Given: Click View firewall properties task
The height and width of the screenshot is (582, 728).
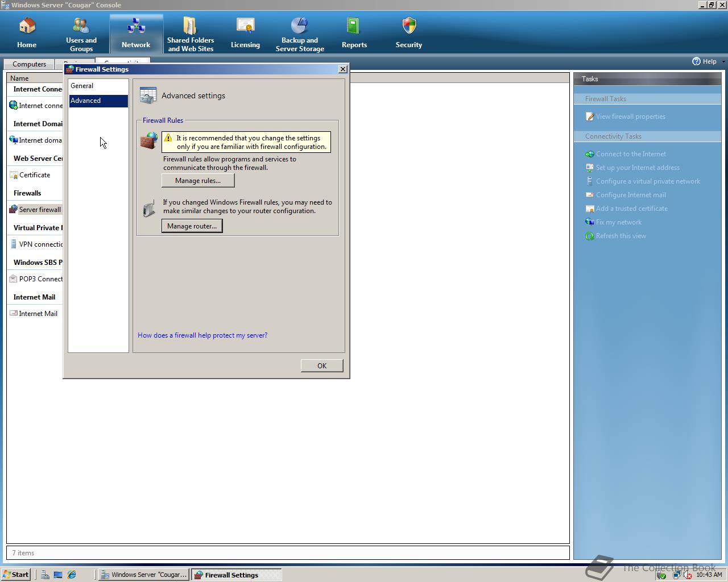Looking at the screenshot, I should (x=630, y=117).
